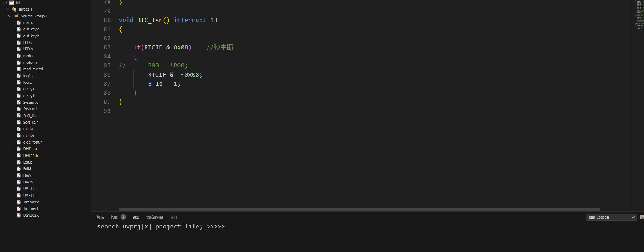644x252 pixels.
Task: Click the editor horizontal scrollbar
Action: point(359,210)
